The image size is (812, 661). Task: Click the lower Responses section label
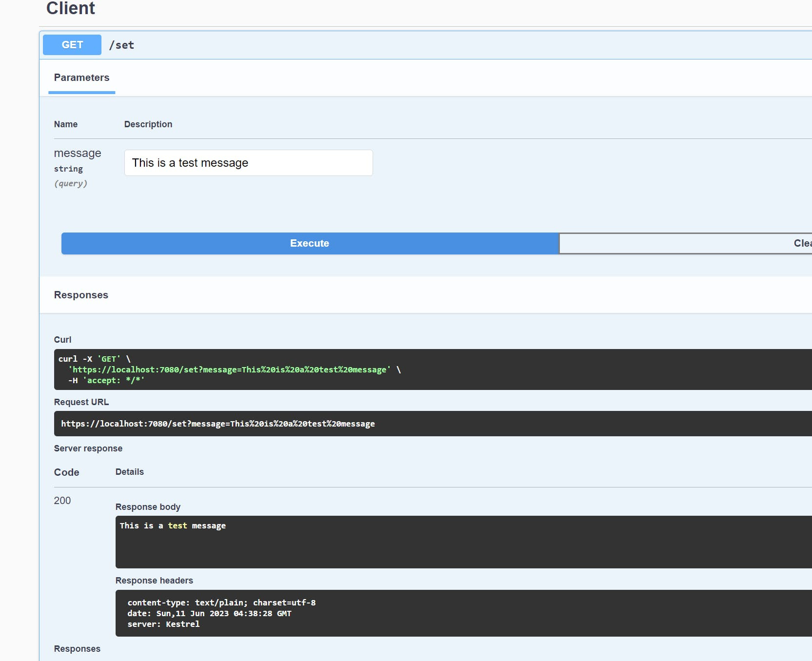pos(77,648)
